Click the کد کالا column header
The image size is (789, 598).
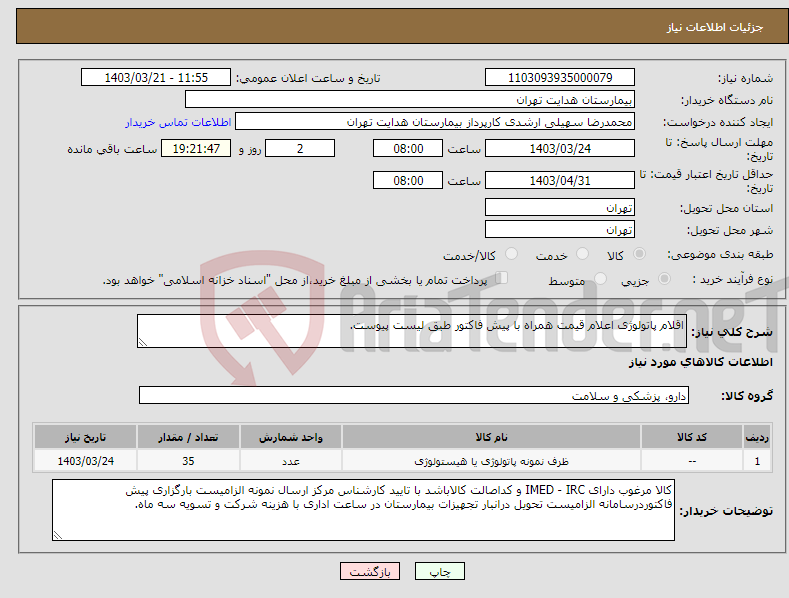pos(692,437)
